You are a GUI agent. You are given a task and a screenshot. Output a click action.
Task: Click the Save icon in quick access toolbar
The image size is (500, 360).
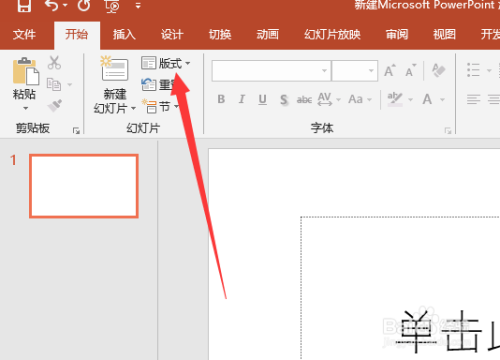tap(24, 6)
